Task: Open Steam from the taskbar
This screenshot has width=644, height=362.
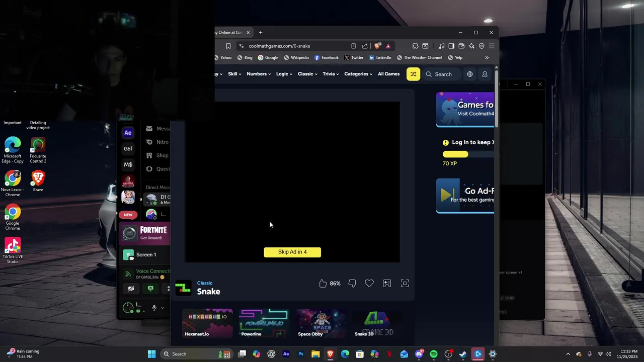Action: [463, 354]
